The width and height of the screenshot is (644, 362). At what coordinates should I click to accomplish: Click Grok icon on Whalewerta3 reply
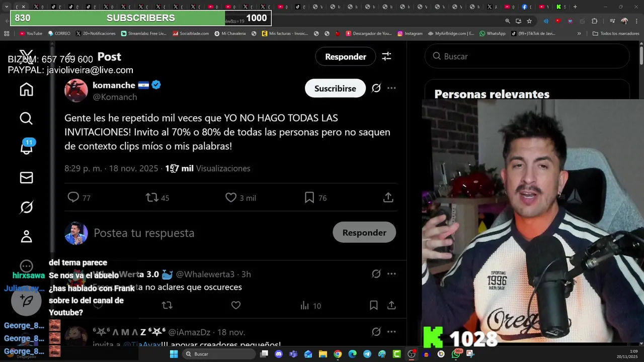376,274
